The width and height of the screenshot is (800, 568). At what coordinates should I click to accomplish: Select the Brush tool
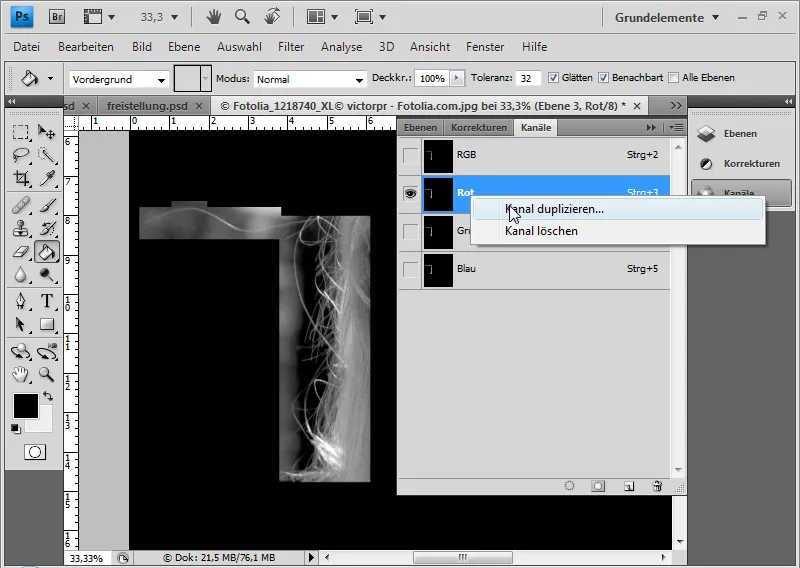click(x=46, y=206)
